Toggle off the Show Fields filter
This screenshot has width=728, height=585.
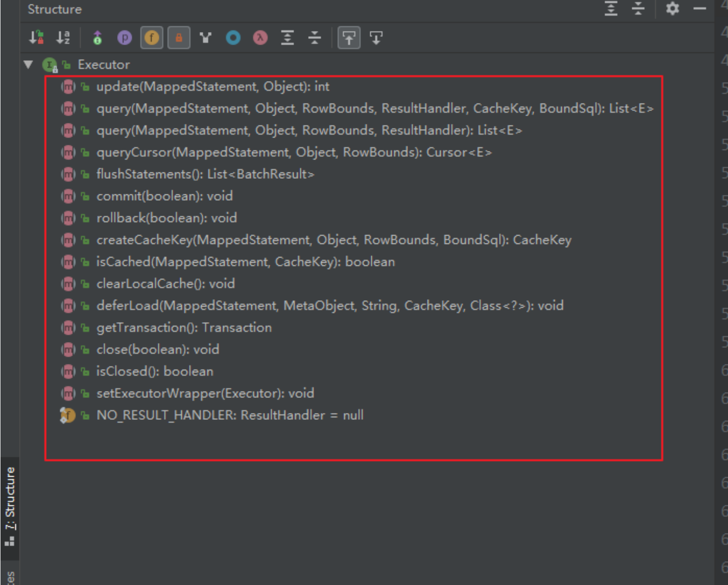pyautogui.click(x=152, y=37)
